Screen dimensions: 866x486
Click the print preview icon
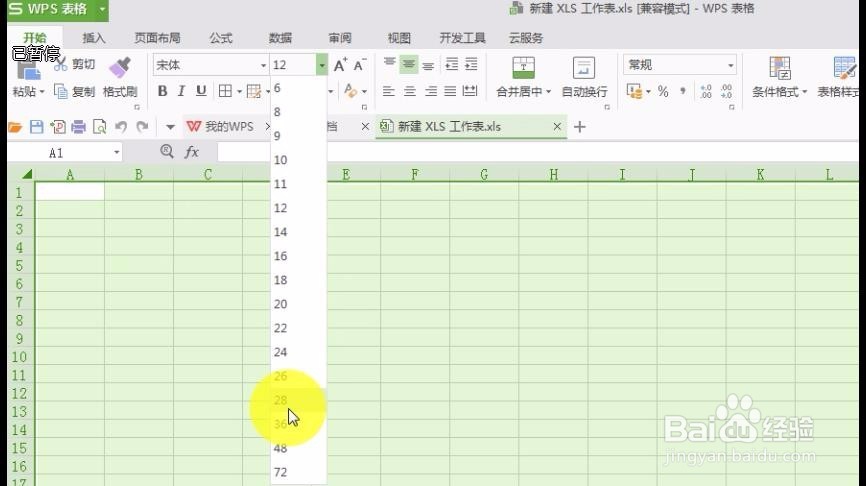pos(99,127)
